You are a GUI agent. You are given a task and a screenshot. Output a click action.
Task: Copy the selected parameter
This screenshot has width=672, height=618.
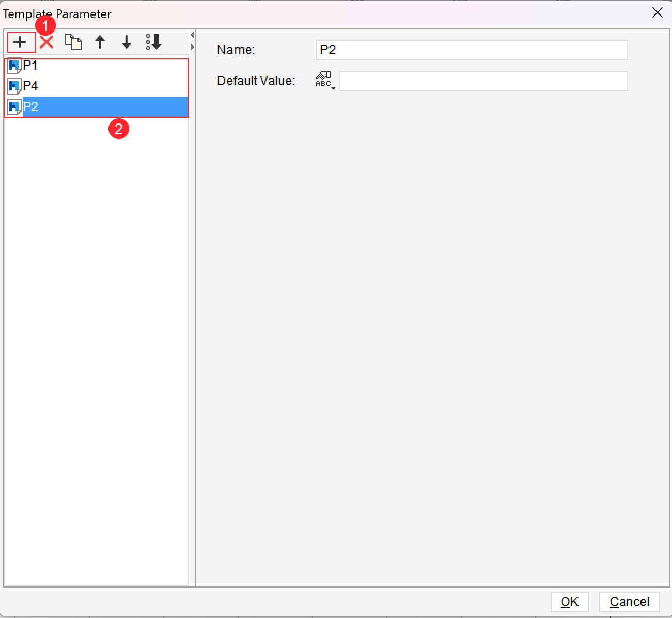(73, 42)
